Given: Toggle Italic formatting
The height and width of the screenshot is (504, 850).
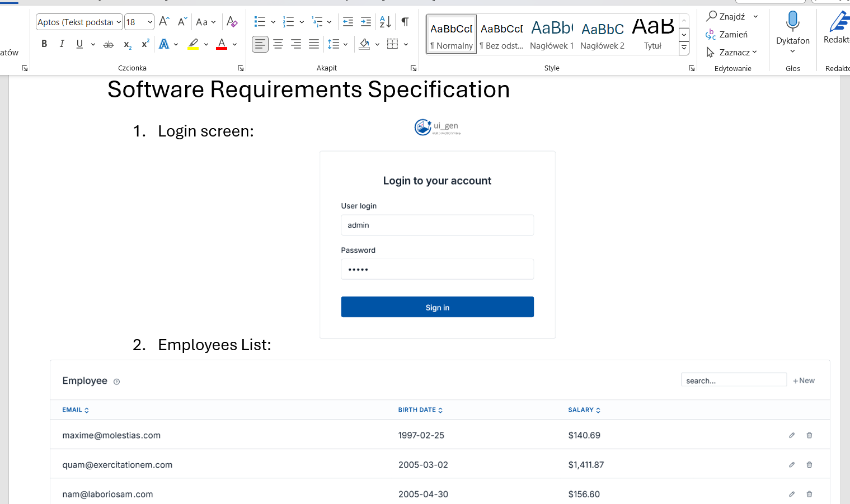Looking at the screenshot, I should click(x=62, y=44).
